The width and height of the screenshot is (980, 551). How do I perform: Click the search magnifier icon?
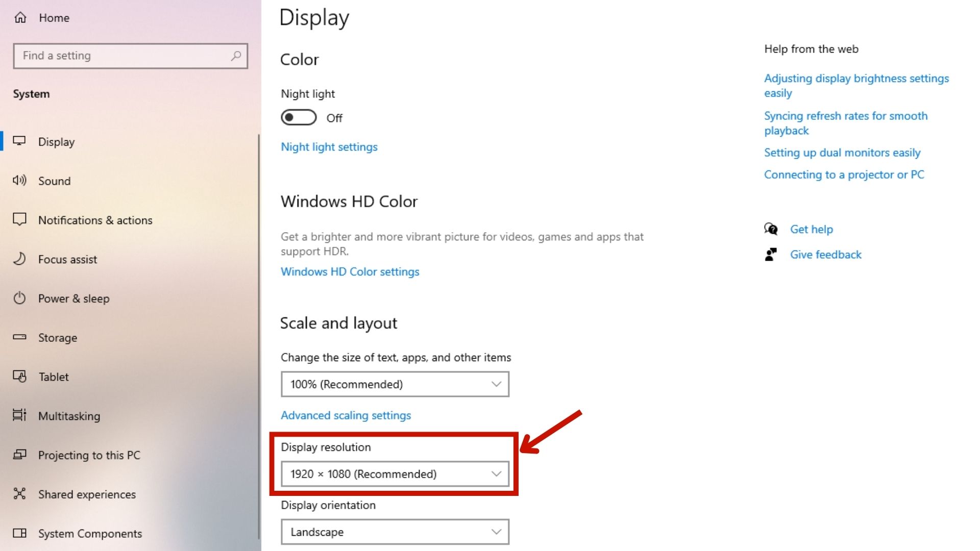point(236,56)
